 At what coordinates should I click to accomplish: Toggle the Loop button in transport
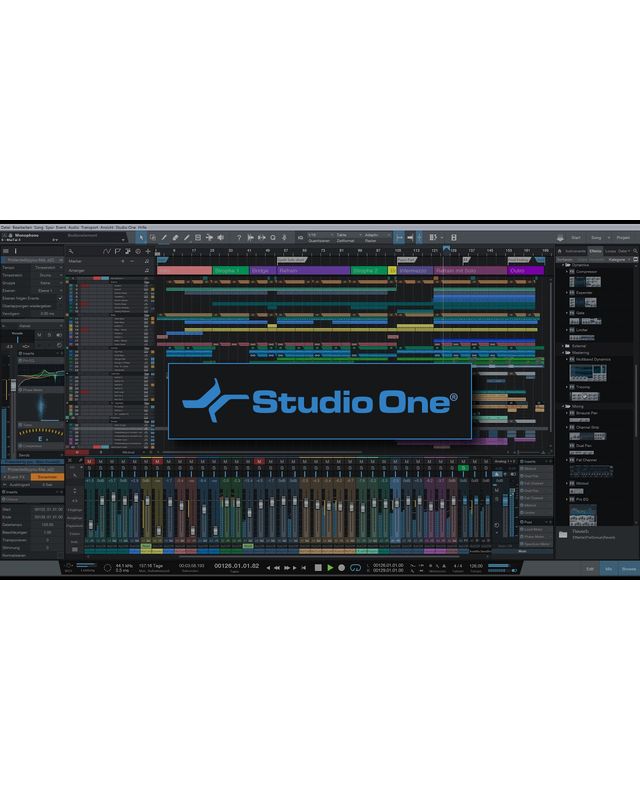(x=354, y=568)
